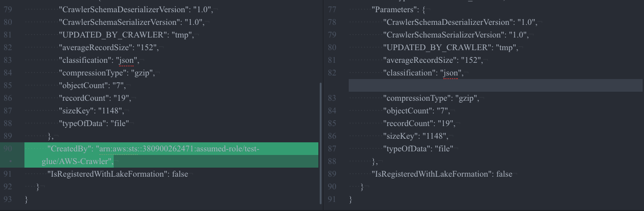Click "averageRecordSize" key in right pane

point(421,60)
